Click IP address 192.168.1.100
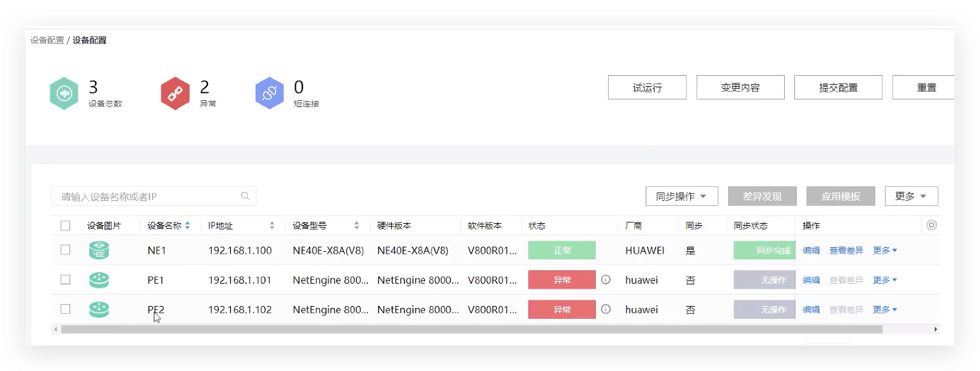This screenshot has height=371, width=980. (x=240, y=251)
